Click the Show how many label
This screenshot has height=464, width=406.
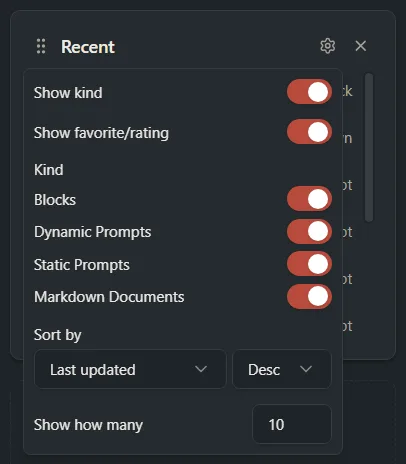[88, 425]
